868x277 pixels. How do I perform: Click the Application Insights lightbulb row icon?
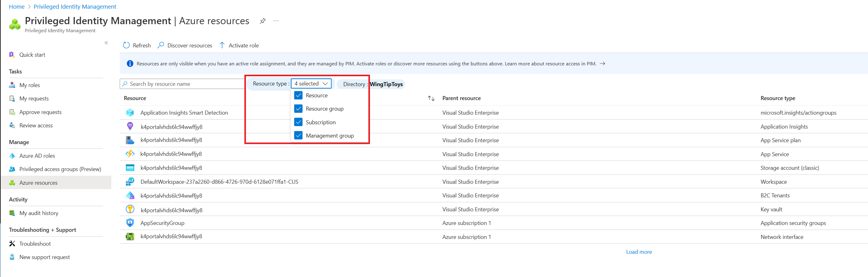tap(130, 126)
